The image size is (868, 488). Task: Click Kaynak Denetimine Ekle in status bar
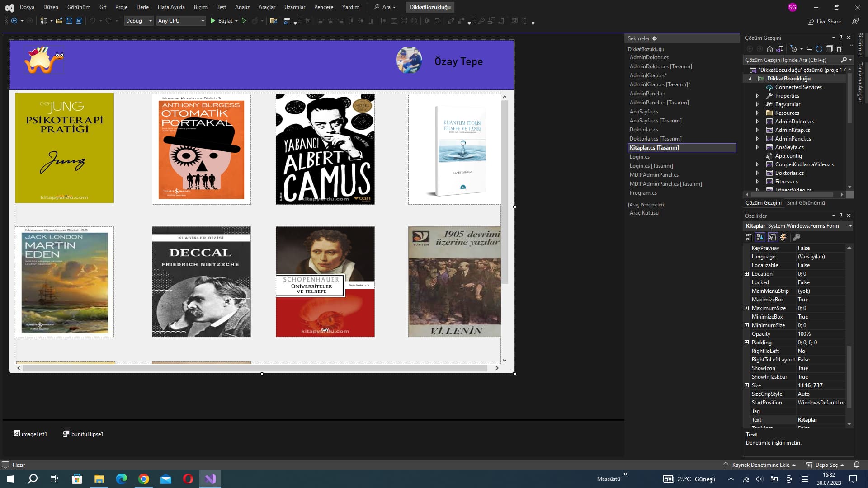(759, 465)
